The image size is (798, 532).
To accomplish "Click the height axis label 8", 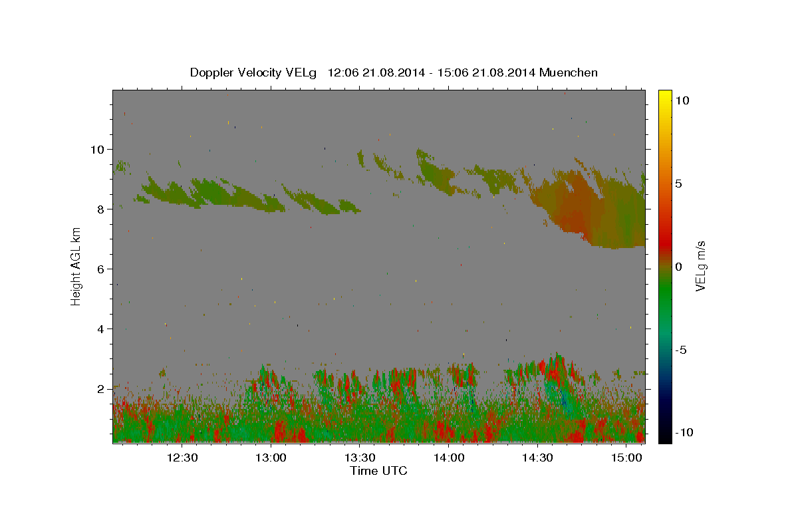I will pyautogui.click(x=101, y=209).
